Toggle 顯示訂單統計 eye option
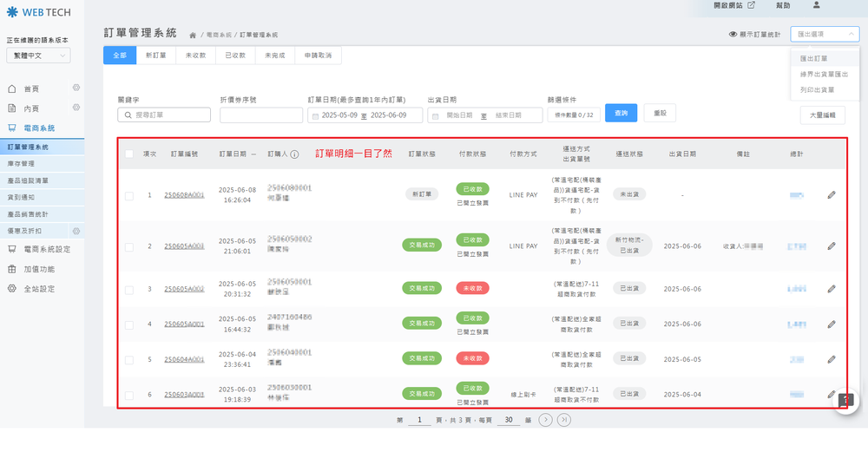Image resolution: width=868 pixels, height=452 pixels. [x=754, y=35]
